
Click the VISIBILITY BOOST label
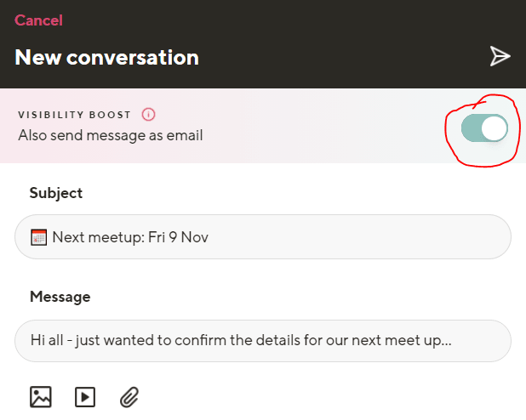(74, 115)
